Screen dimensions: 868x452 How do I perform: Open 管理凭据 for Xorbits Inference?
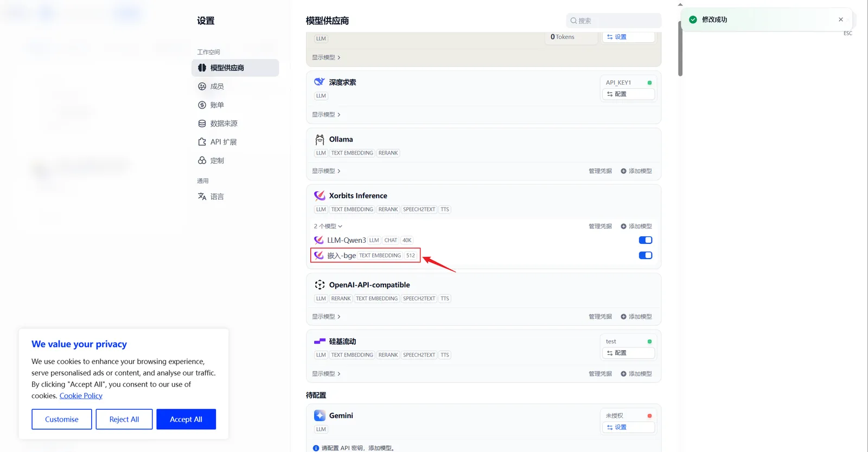point(600,227)
